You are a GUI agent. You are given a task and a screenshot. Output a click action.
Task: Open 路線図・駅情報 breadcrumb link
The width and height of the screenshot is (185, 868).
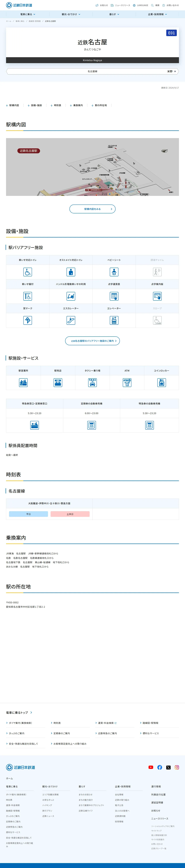35,21
